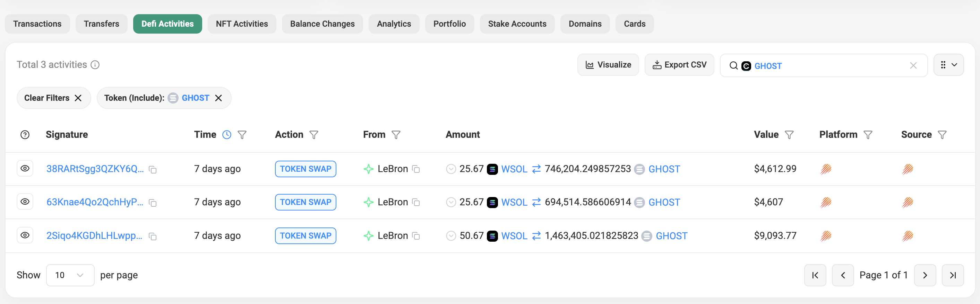Expand the column settings grid dropdown
This screenshot has width=980, height=304.
948,65
